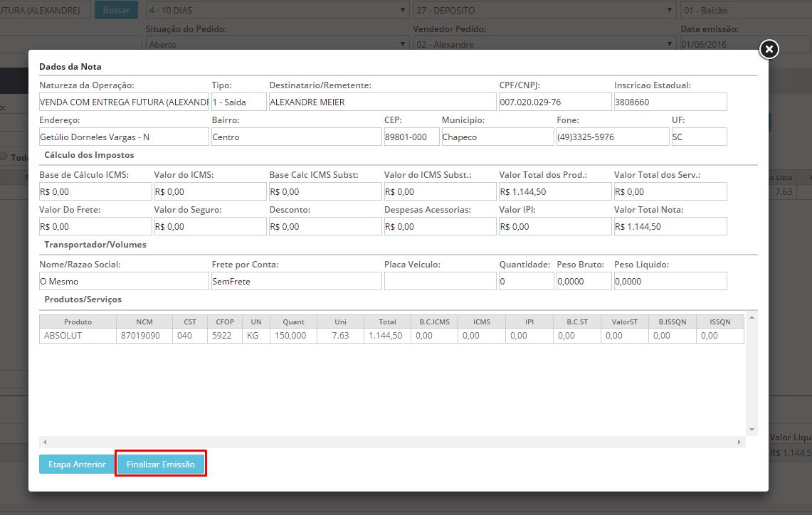Click the UF field SC

pyautogui.click(x=699, y=137)
